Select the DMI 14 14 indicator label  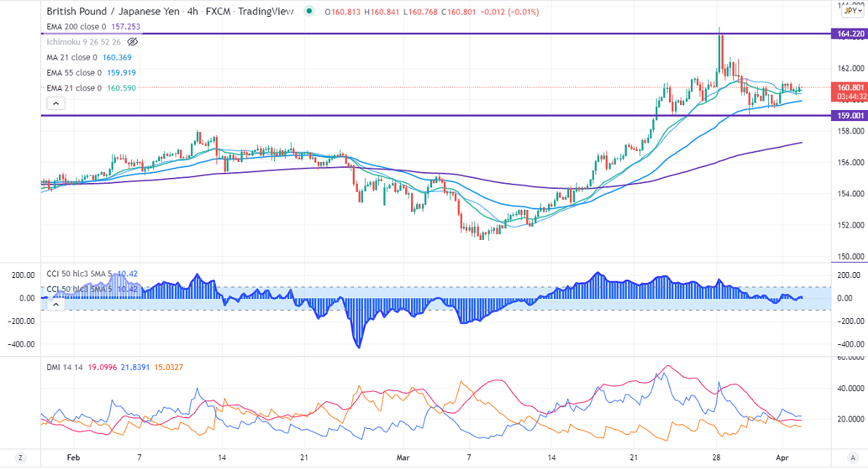[x=65, y=367]
